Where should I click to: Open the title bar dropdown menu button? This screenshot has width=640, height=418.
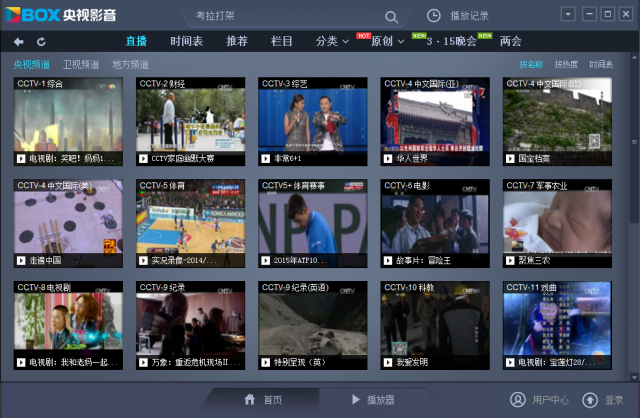pyautogui.click(x=568, y=14)
